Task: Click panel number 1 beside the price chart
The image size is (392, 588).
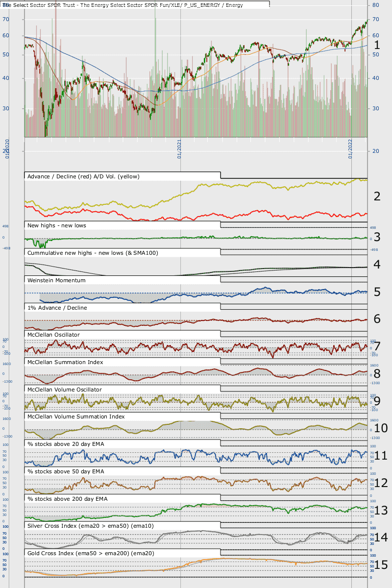Action: pos(377,45)
